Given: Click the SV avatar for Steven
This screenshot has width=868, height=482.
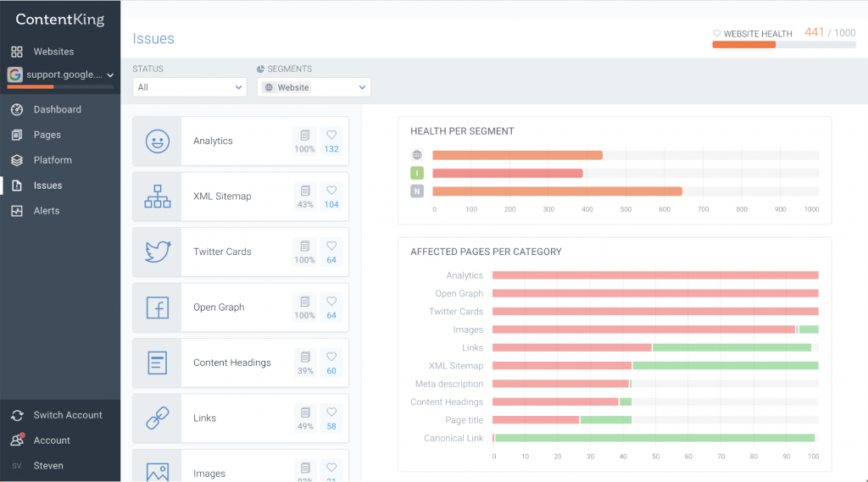Looking at the screenshot, I should [17, 465].
